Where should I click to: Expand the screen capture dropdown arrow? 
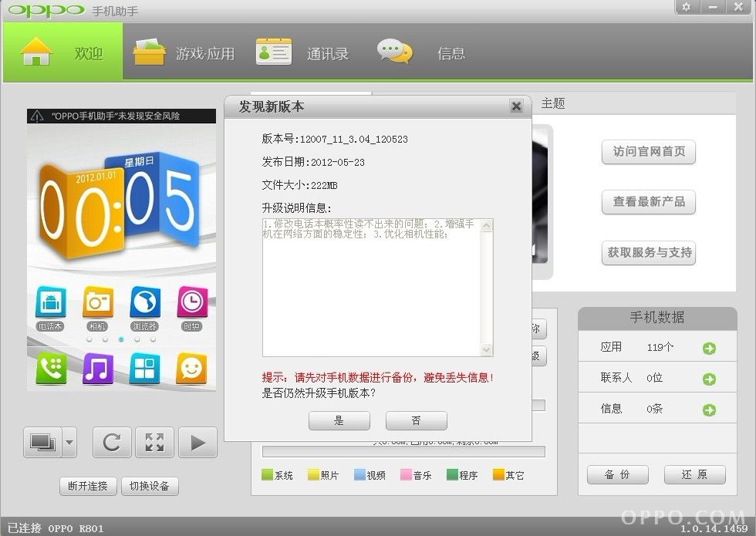tap(69, 442)
